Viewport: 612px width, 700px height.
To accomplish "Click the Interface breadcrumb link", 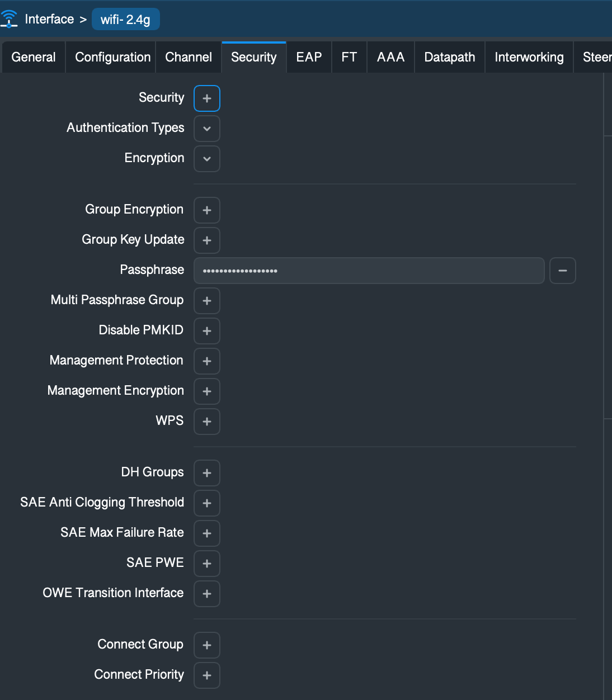I will 49,19.
